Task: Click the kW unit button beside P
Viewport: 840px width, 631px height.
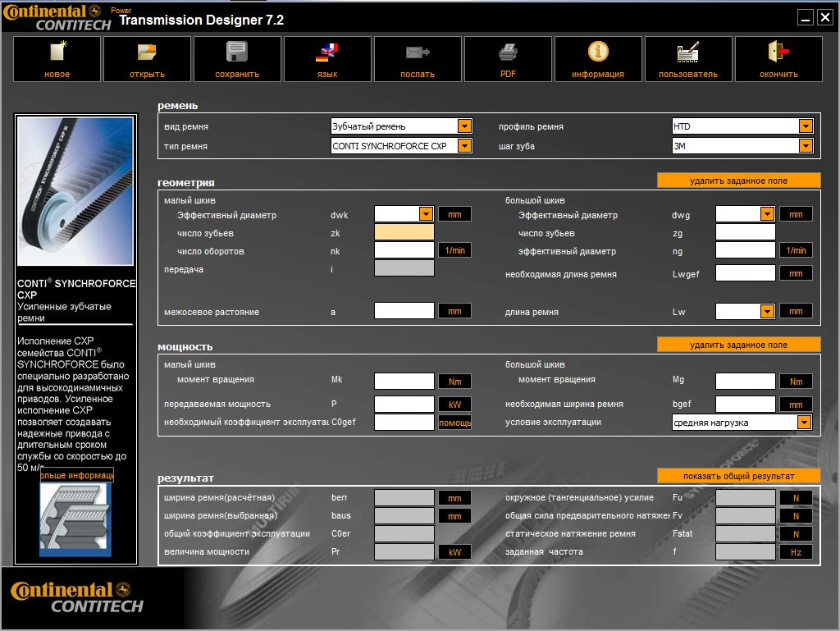Action: pyautogui.click(x=454, y=405)
